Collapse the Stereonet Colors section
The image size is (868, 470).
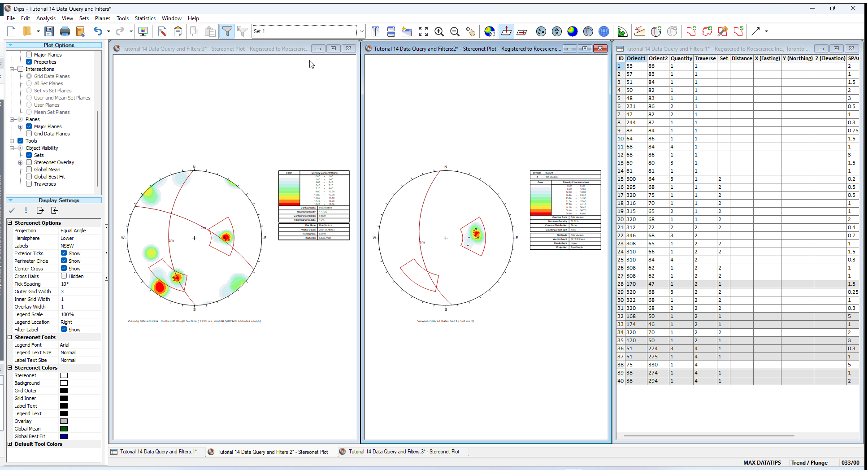tap(10, 367)
